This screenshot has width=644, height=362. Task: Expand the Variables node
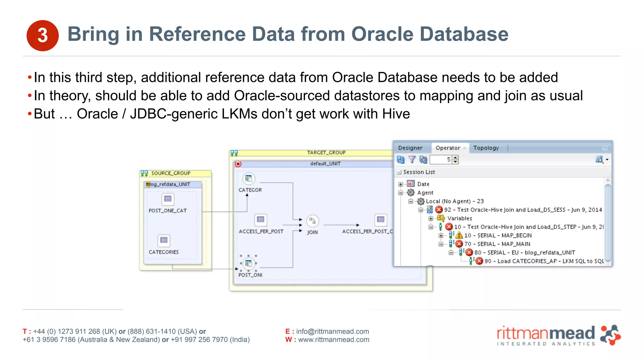pos(431,218)
